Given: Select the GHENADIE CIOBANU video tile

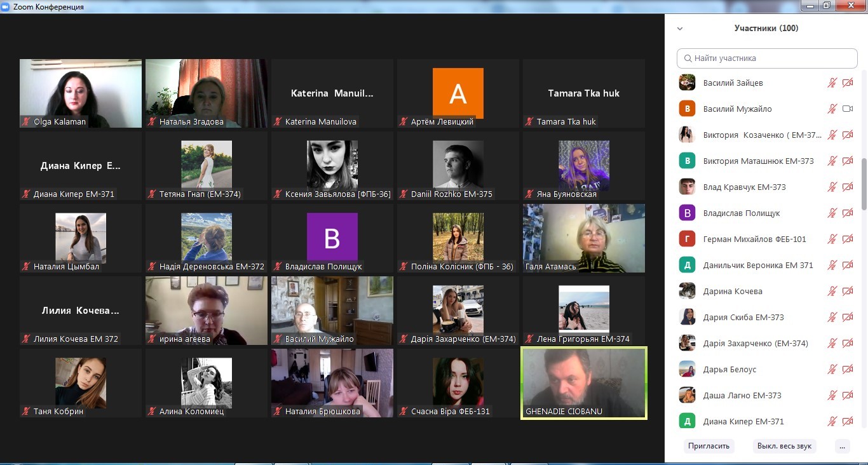Looking at the screenshot, I should coord(583,382).
